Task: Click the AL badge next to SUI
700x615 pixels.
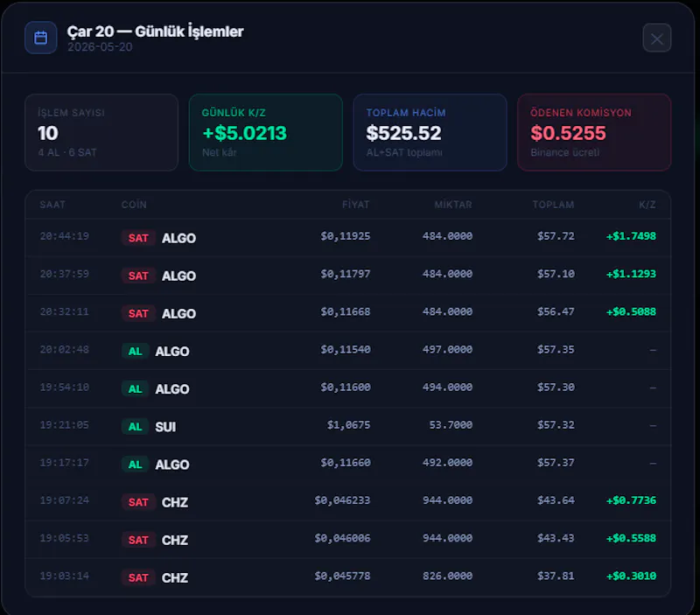Action: pyautogui.click(x=135, y=427)
